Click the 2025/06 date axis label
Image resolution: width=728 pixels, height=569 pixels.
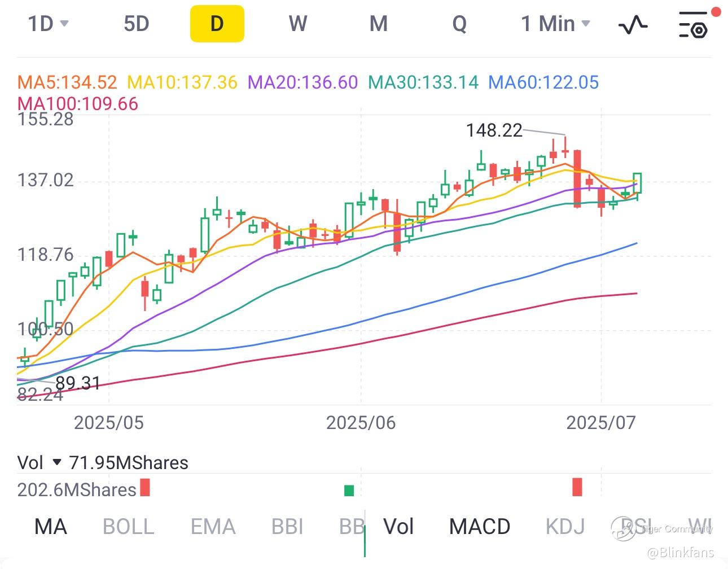(361, 423)
